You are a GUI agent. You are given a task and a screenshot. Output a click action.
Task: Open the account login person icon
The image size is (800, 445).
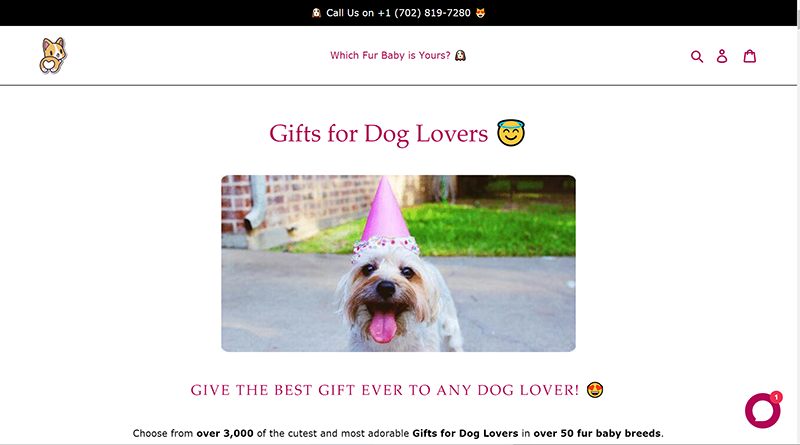(x=722, y=56)
